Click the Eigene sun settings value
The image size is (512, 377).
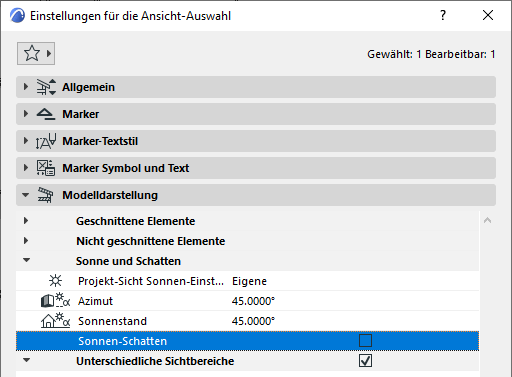[249, 281]
